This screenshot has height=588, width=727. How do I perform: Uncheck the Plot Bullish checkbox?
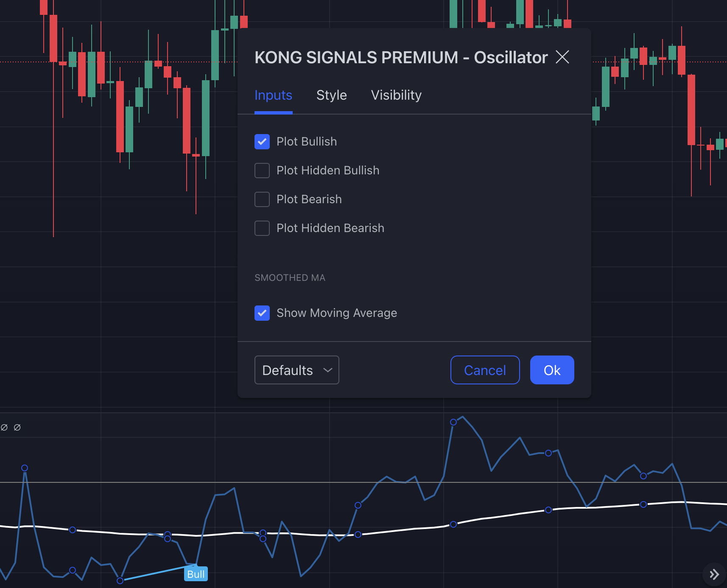[262, 142]
